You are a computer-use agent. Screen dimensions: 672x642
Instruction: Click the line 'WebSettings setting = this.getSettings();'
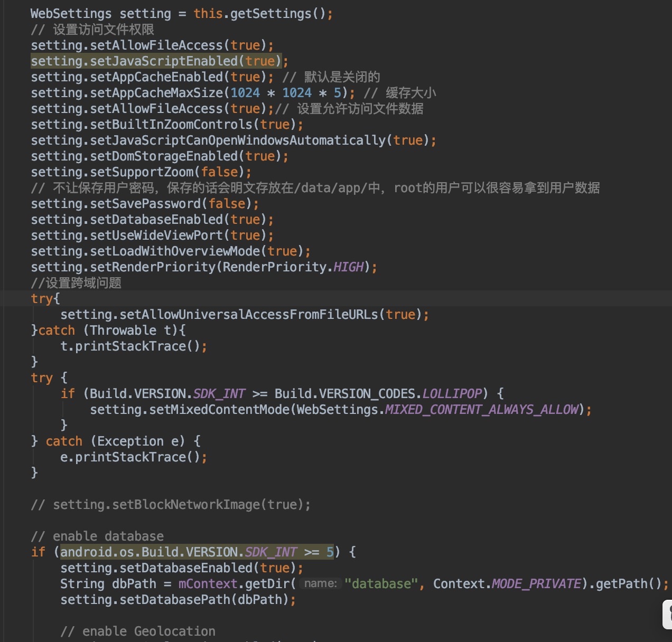[x=182, y=14]
